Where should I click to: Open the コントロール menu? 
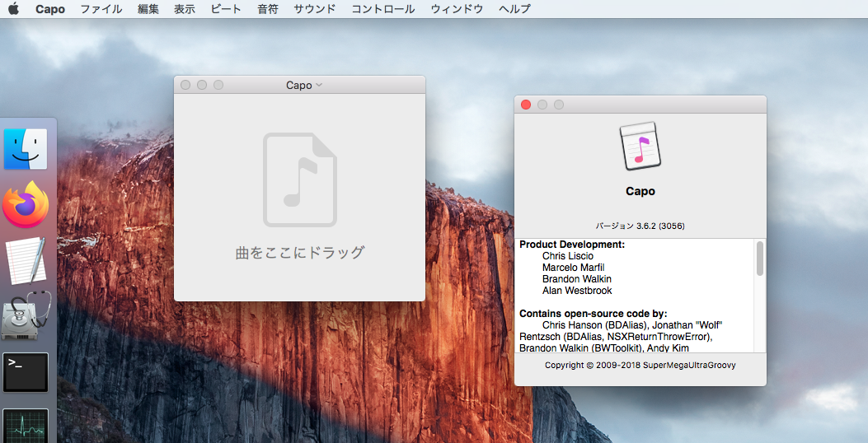[383, 9]
